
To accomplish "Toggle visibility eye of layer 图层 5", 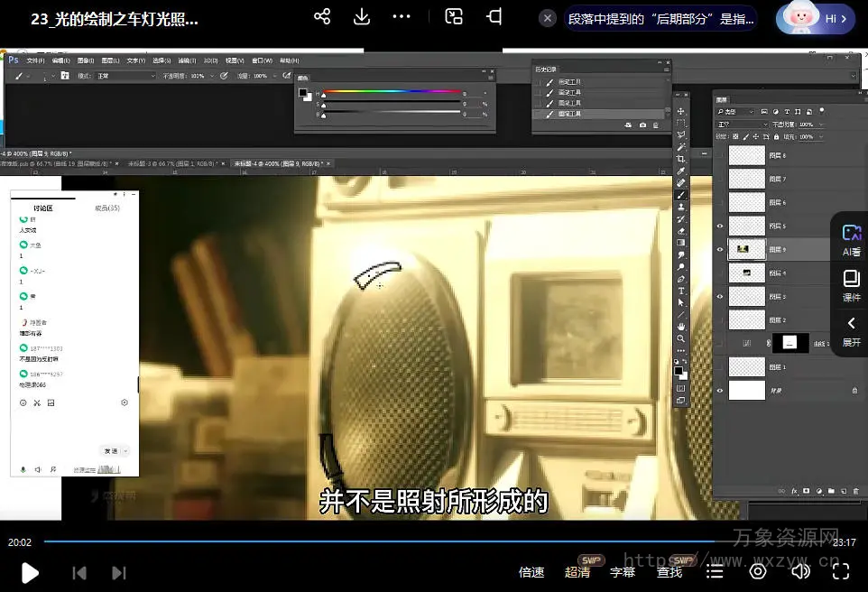I will 720,227.
